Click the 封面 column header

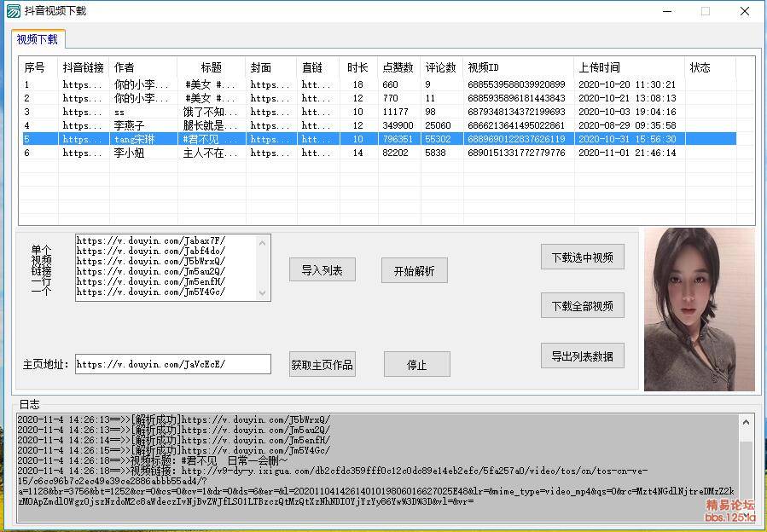pos(271,67)
